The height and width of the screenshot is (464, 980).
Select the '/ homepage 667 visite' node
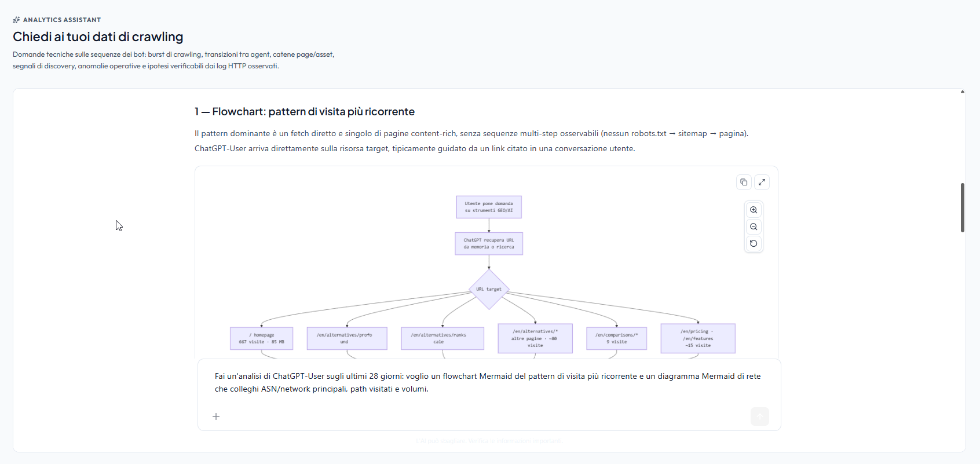(261, 338)
